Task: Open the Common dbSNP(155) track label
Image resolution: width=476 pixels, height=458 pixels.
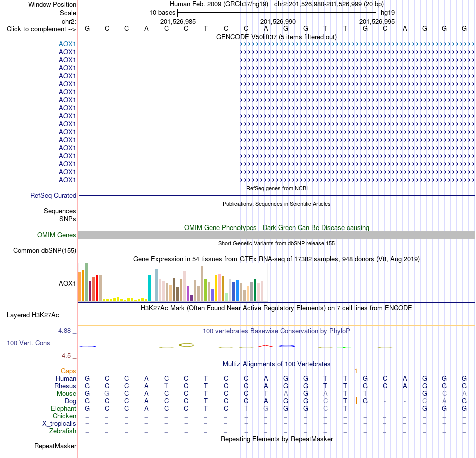Action: coord(44,251)
